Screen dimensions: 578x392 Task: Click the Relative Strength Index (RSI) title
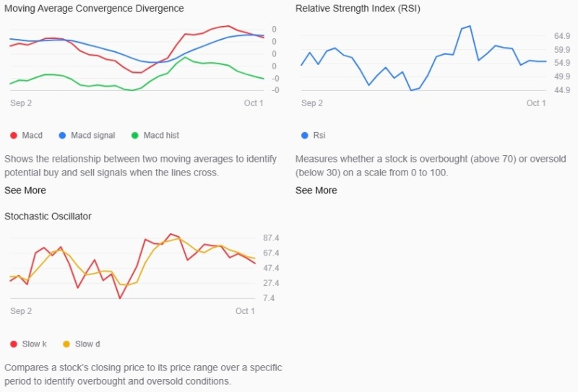(x=358, y=9)
